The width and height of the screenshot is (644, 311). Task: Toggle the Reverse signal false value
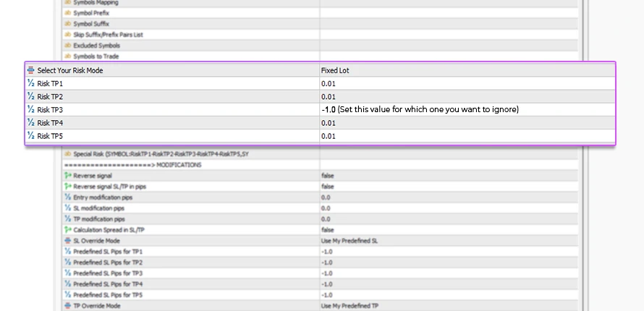coord(327,176)
